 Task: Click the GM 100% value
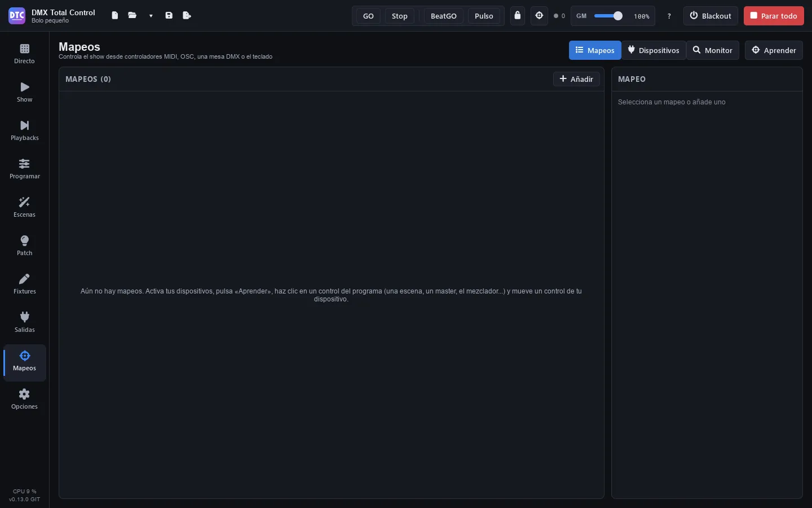coord(642,16)
